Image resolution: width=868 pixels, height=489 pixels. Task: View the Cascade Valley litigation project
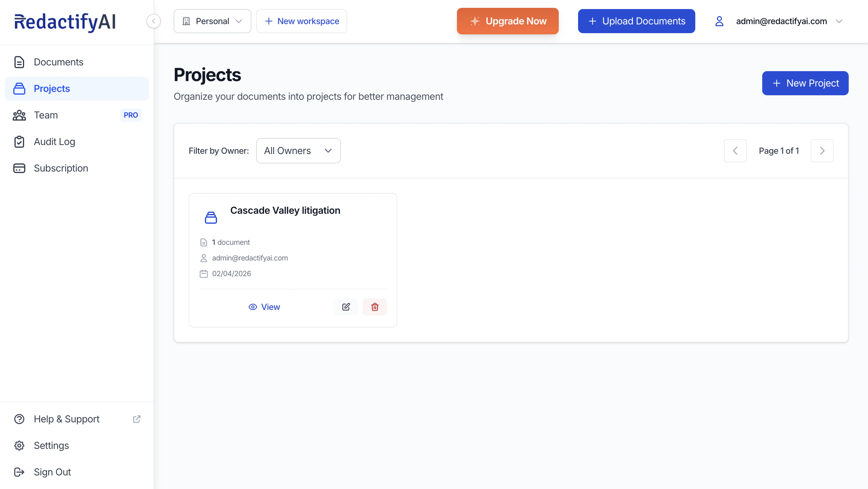coord(264,307)
